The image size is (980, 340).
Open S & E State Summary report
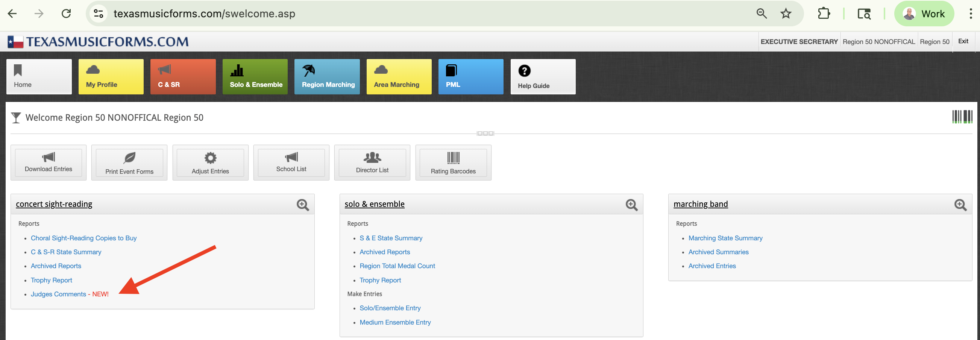point(391,238)
